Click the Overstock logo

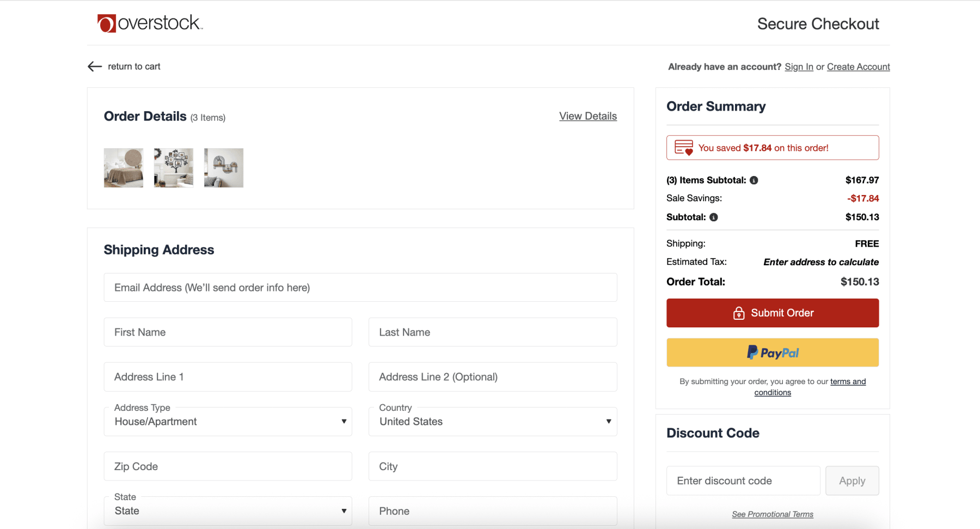click(149, 23)
